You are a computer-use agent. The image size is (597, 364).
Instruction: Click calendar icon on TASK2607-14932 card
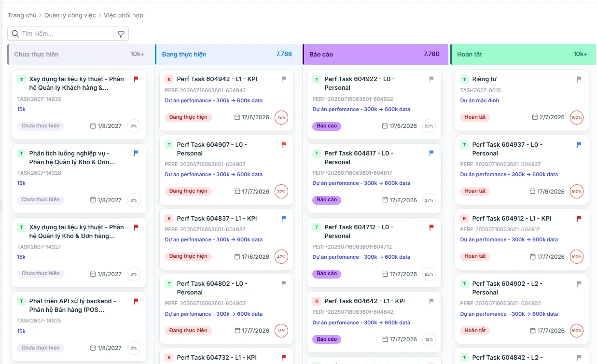[93, 126]
